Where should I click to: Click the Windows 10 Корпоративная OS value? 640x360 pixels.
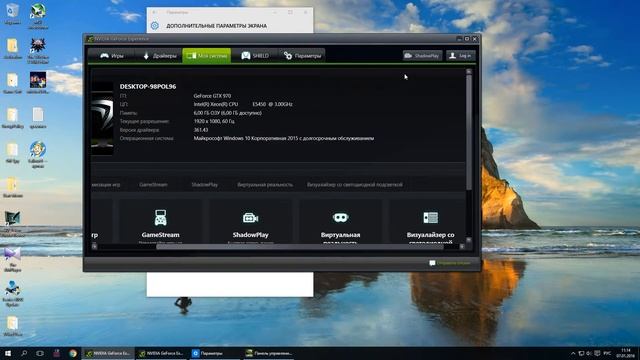coord(284,138)
